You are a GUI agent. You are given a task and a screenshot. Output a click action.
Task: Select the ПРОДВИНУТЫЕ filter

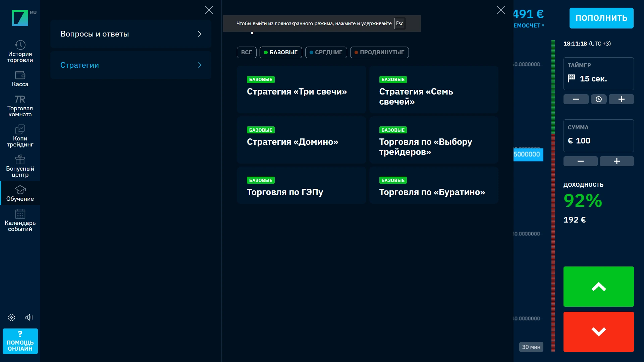(x=379, y=52)
